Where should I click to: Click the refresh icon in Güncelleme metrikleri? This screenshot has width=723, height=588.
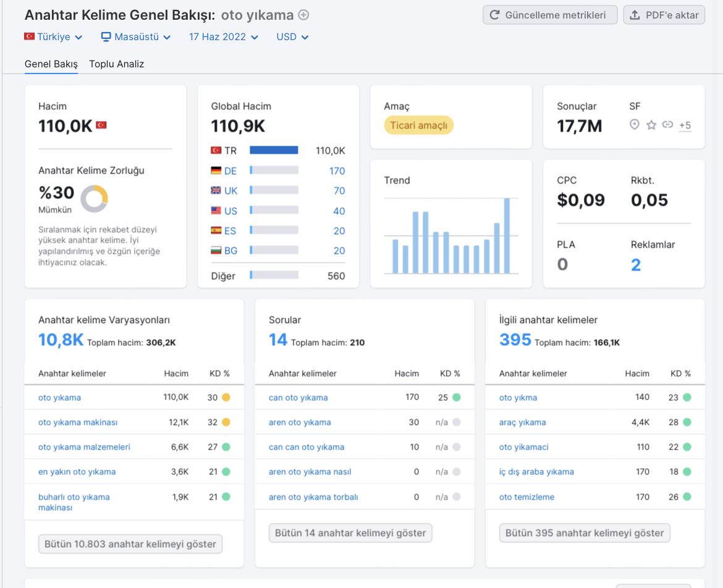(x=494, y=15)
